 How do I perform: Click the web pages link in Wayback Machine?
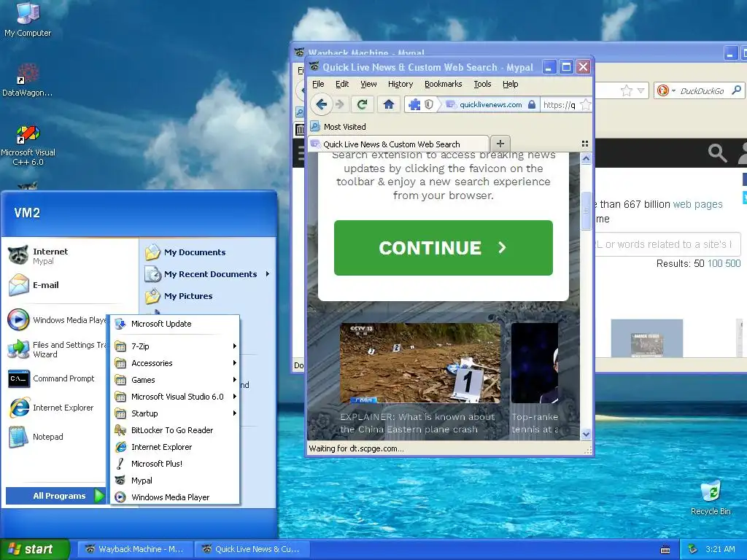[x=697, y=204]
